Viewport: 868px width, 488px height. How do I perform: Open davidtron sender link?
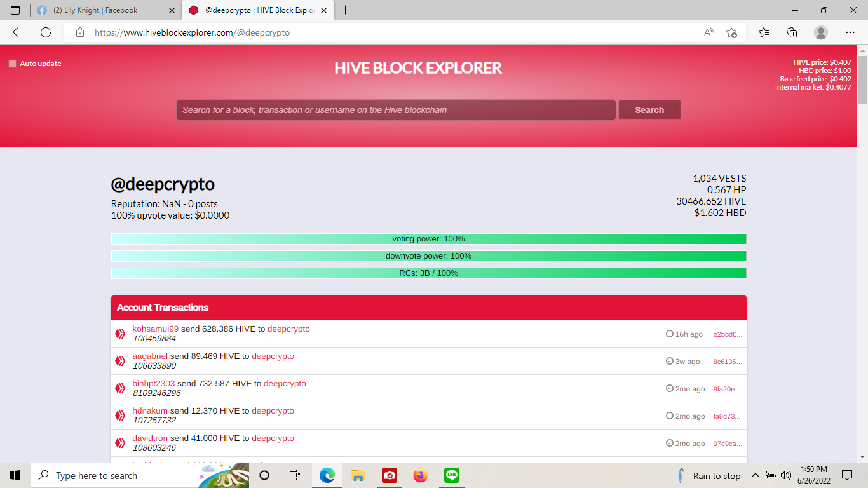click(x=150, y=438)
